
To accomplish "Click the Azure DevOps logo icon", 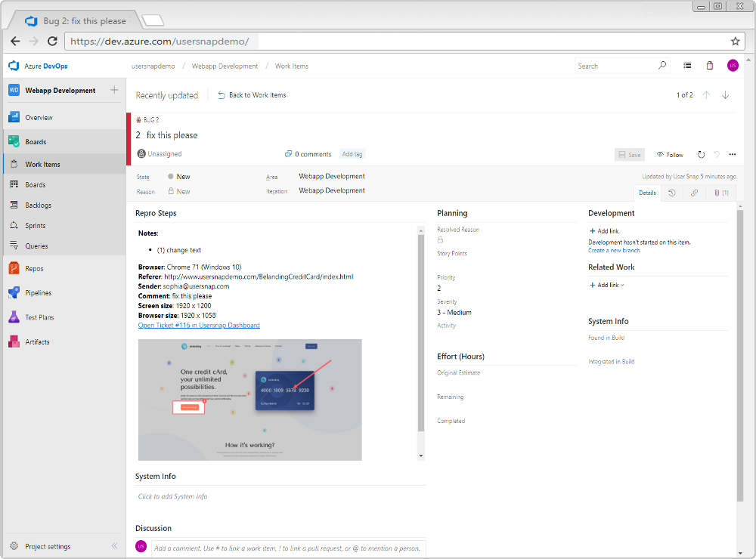I will point(14,66).
